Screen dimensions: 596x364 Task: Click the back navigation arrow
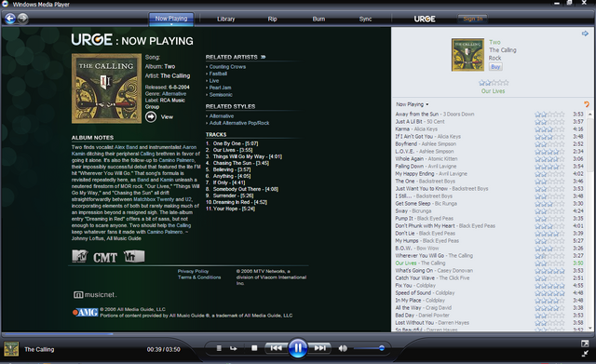coord(10,19)
